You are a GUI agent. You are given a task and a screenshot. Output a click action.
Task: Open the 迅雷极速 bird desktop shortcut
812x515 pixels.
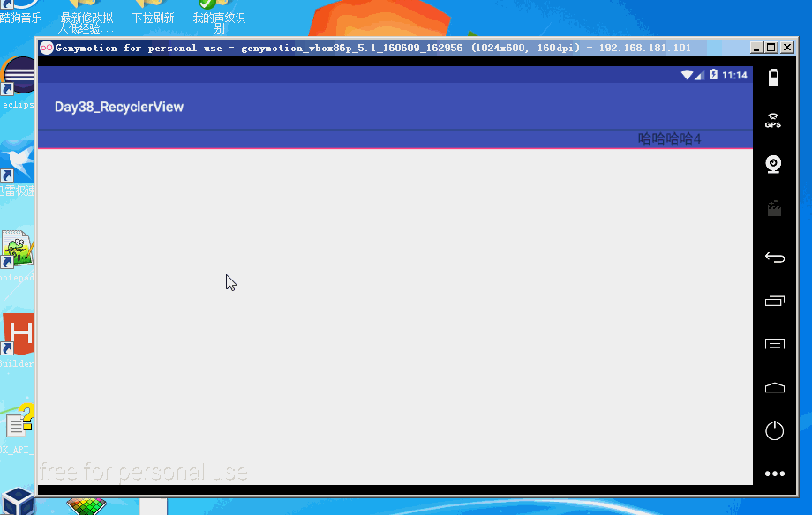point(17,168)
